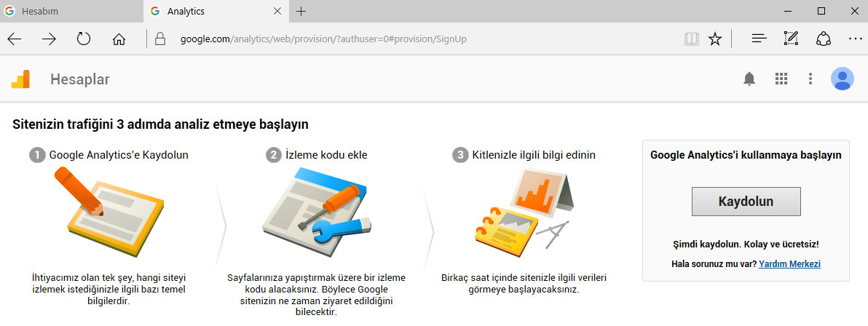Open the Hub lines icon
This screenshot has height=326, width=868.
pos(759,39)
